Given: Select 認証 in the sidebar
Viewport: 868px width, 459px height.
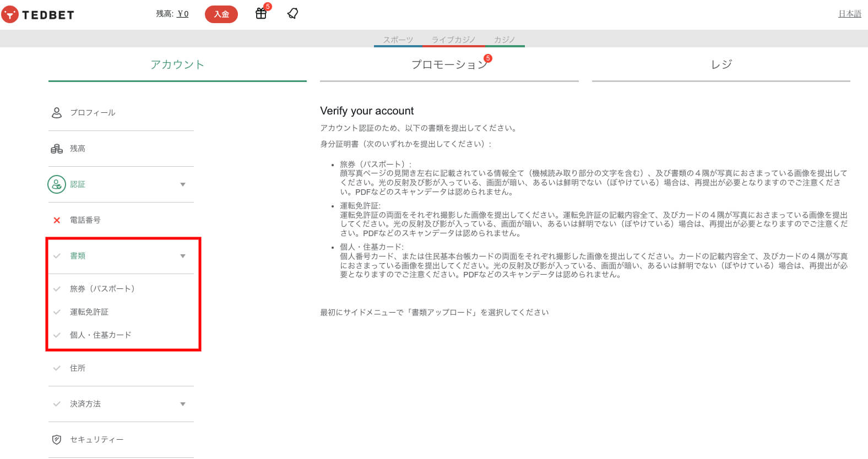Looking at the screenshot, I should tap(78, 184).
